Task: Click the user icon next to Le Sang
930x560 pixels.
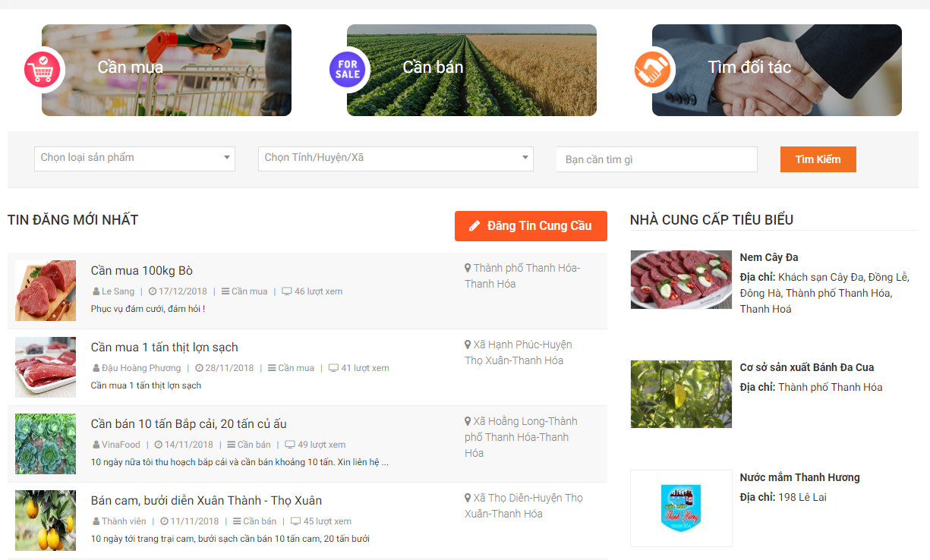Action: coord(96,291)
